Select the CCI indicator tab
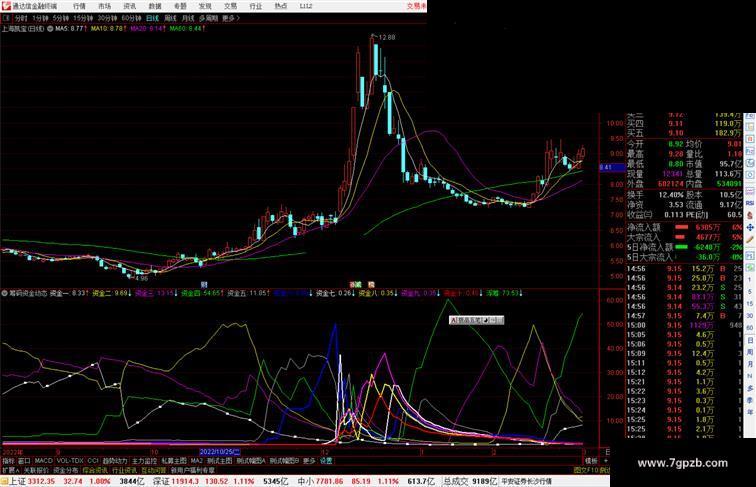This screenshot has width=756, height=487. point(93,461)
